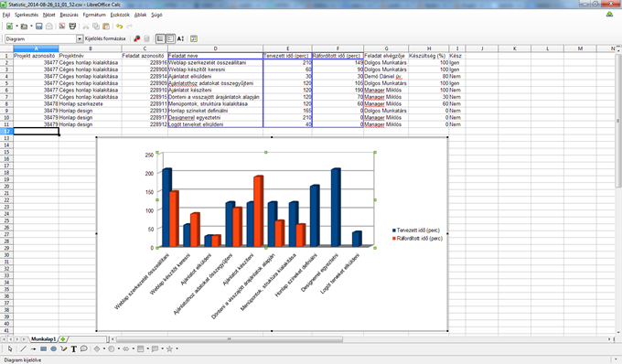
Task: Expand the Stars shapes dropdown arrow
Action: [x=177, y=349]
